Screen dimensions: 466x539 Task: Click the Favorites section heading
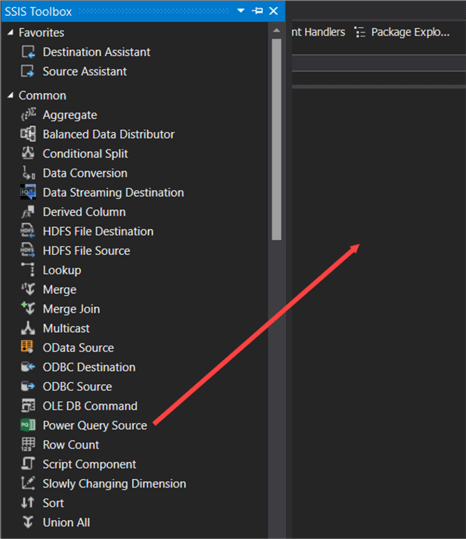[41, 32]
